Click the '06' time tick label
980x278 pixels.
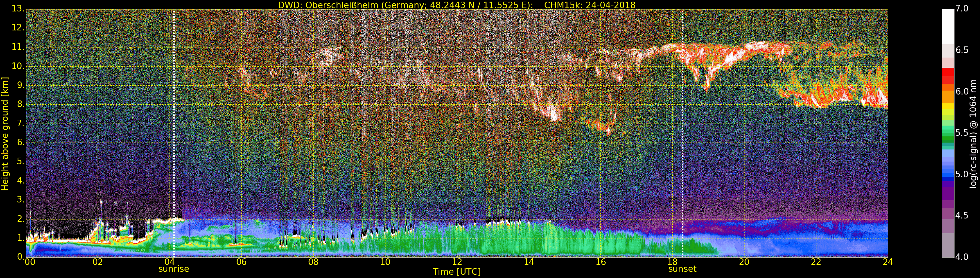(x=241, y=262)
